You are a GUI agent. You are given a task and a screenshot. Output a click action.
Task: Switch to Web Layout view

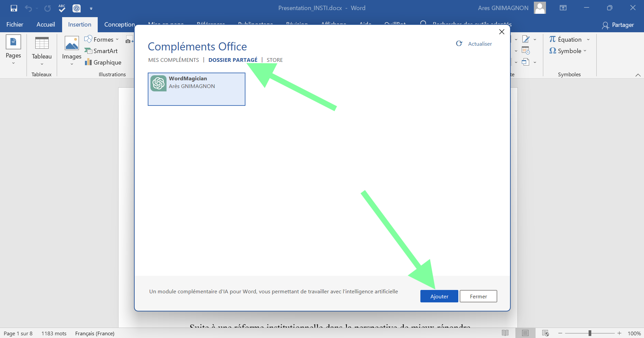546,333
